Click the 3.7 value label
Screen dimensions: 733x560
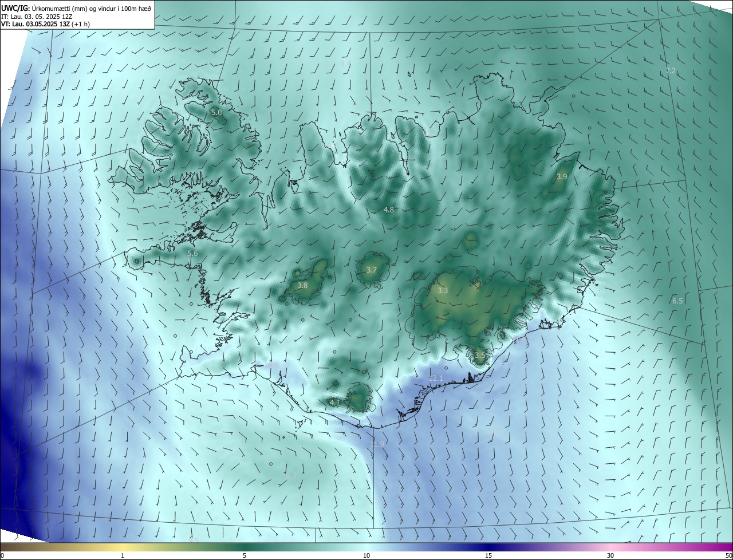372,270
